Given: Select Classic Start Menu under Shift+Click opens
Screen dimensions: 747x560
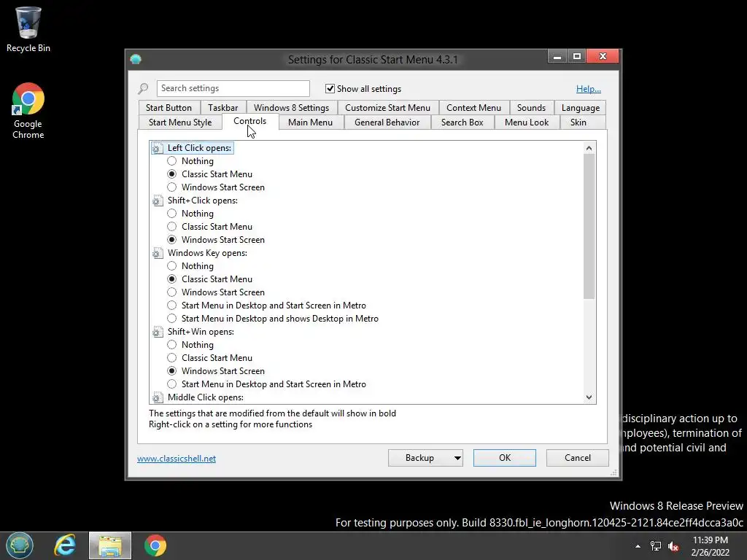Looking at the screenshot, I should (x=172, y=227).
